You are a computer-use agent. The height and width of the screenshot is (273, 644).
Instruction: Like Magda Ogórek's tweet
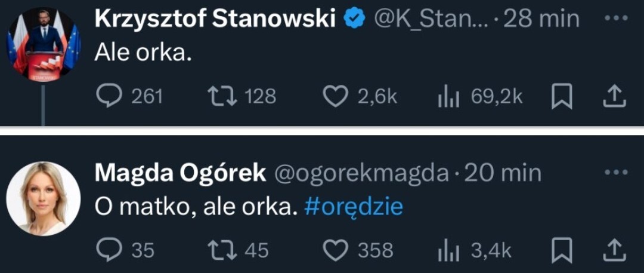335,250
